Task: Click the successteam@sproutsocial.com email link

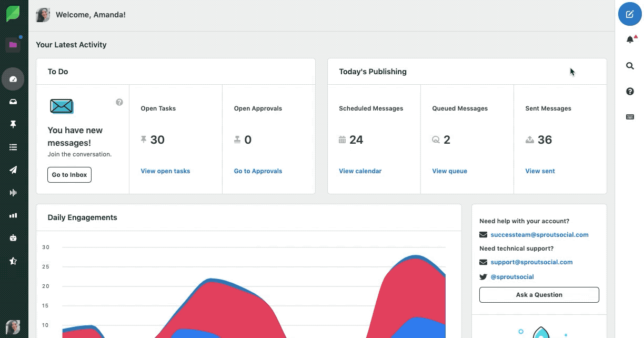Action: [x=539, y=235]
